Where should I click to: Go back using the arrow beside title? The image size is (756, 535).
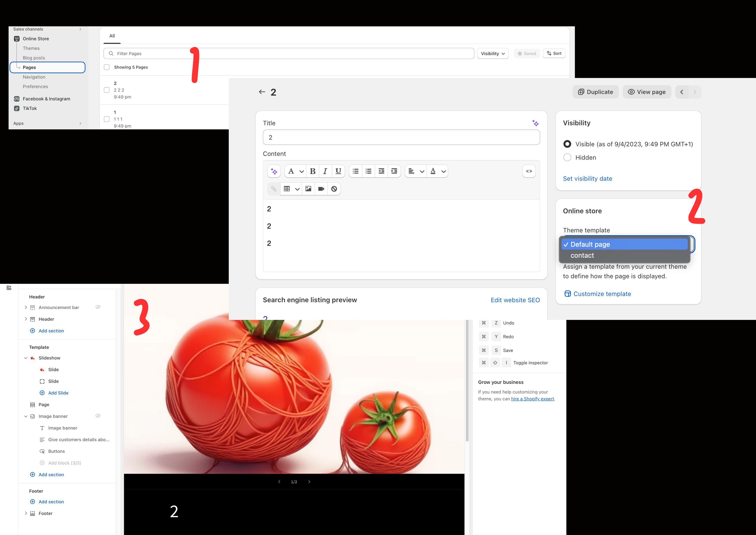click(x=262, y=92)
